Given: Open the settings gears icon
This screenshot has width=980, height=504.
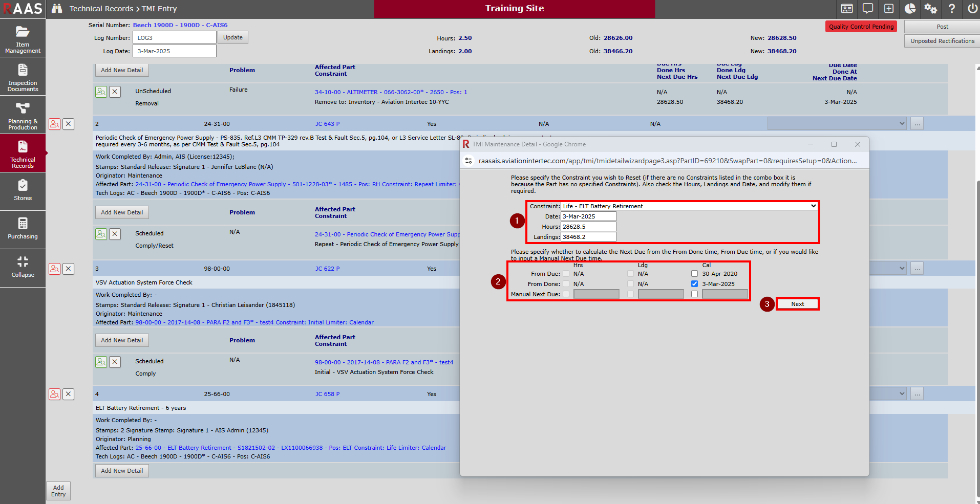Looking at the screenshot, I should [930, 9].
